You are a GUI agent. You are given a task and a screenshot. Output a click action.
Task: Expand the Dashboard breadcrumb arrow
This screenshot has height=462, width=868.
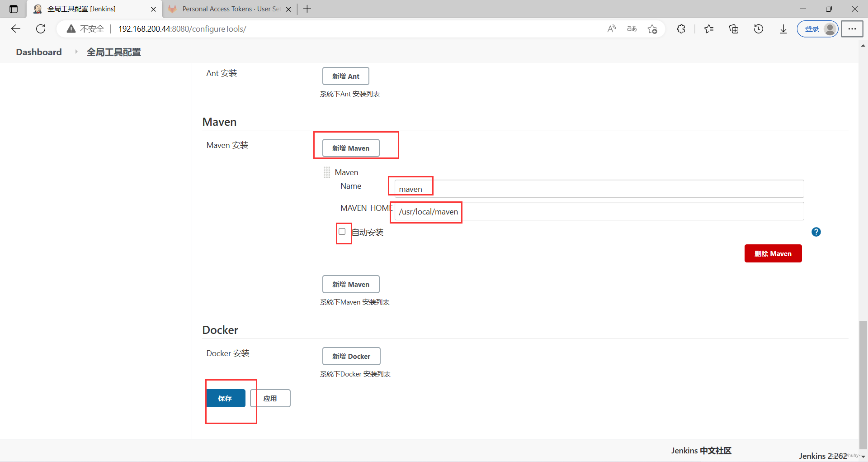tap(76, 52)
